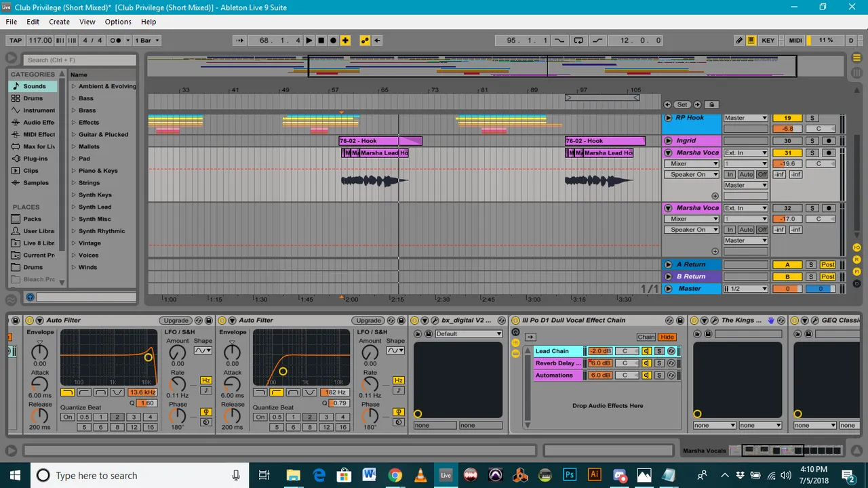Click the Play transport button
868x488 pixels.
pos(309,41)
